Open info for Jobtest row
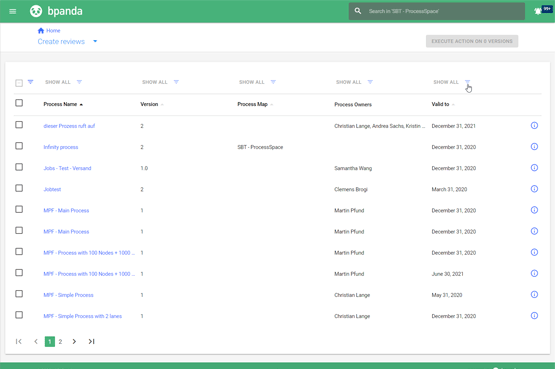The image size is (555, 369). [534, 189]
